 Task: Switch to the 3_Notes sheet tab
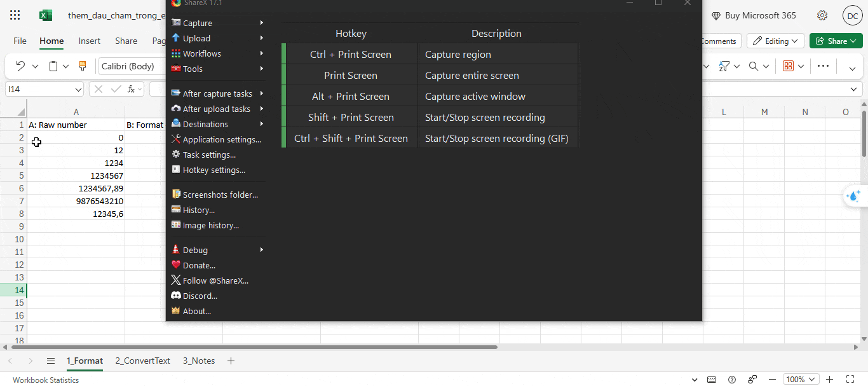click(x=199, y=361)
